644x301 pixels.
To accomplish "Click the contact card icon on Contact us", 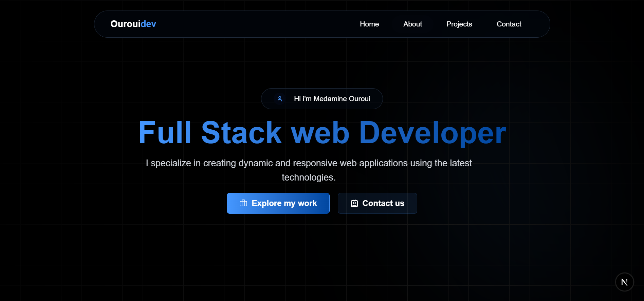I will click(354, 203).
